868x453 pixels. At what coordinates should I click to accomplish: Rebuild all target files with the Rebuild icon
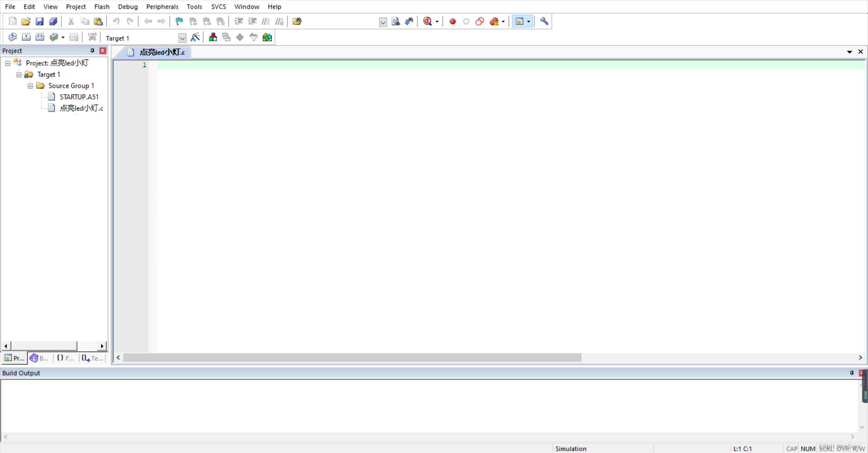coord(40,37)
